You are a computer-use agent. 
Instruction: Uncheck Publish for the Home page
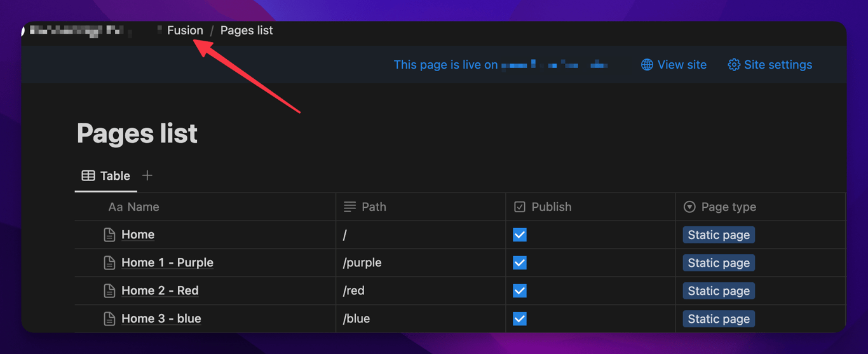[520, 235]
